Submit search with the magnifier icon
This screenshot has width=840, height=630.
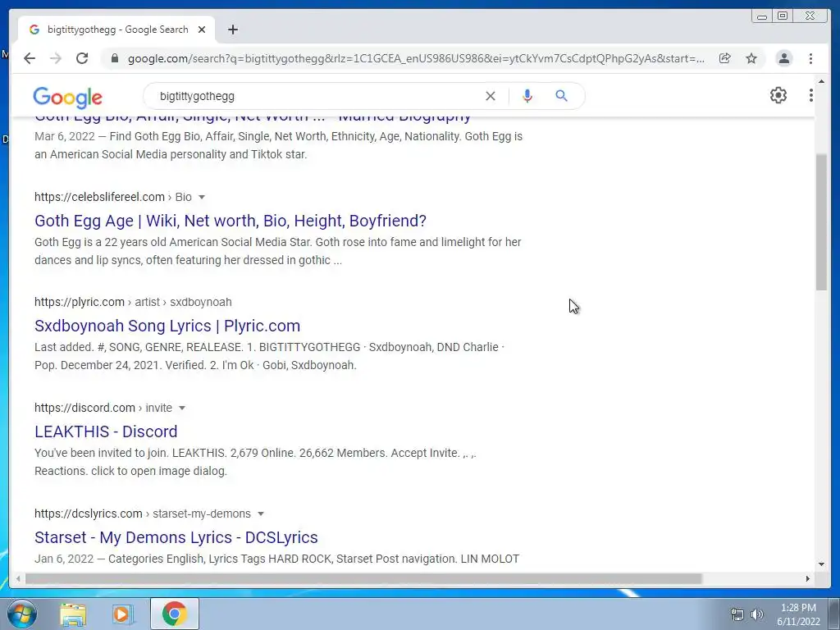[561, 96]
